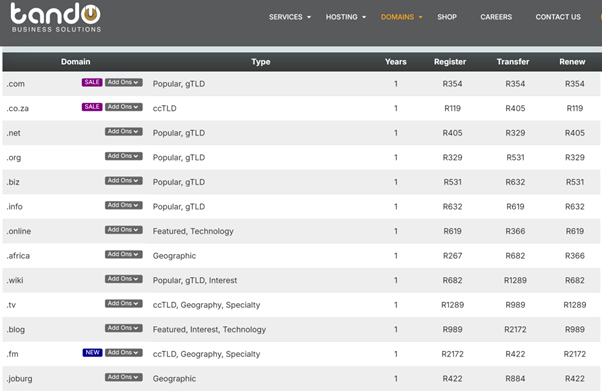602x392 pixels.
Task: Open the Services menu
Action: tap(290, 17)
